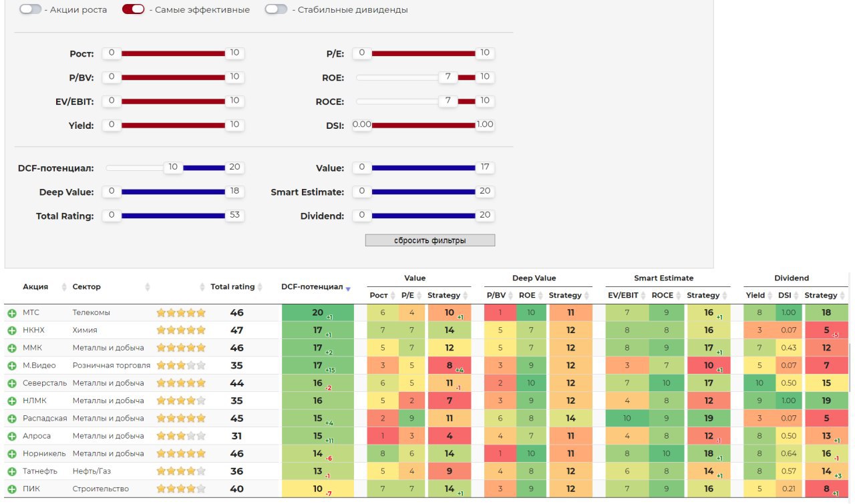Click the Рост slider lower handle at 0
Image resolution: width=855 pixels, height=504 pixels.
tap(112, 53)
